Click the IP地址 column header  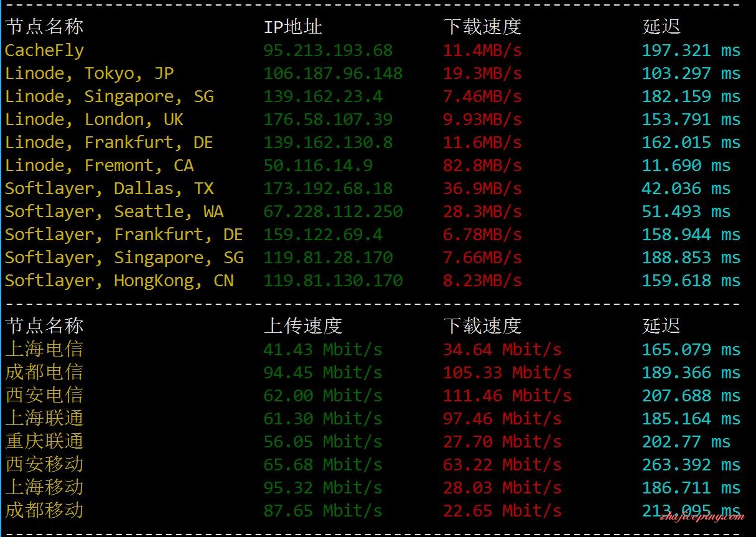point(292,27)
